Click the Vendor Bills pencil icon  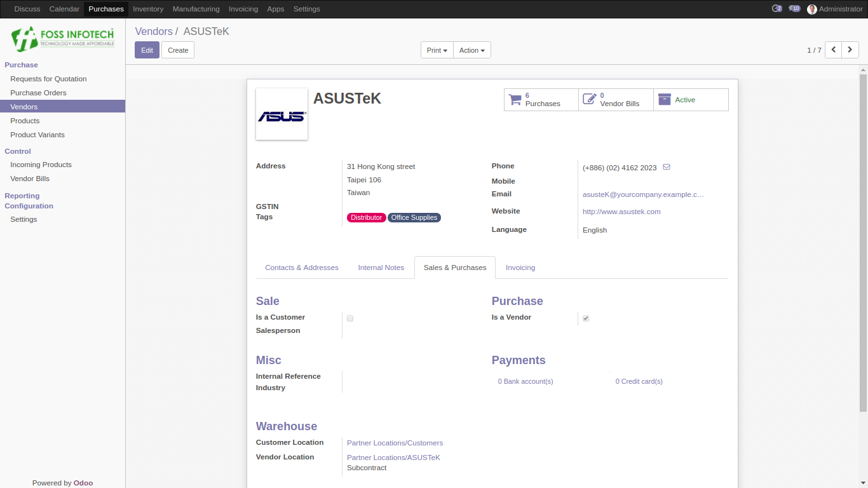tap(590, 100)
